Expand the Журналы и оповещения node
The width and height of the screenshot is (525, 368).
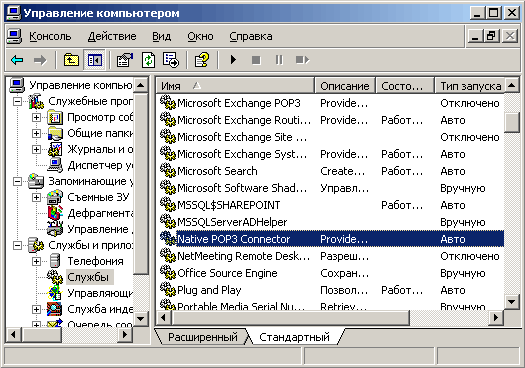[36, 149]
